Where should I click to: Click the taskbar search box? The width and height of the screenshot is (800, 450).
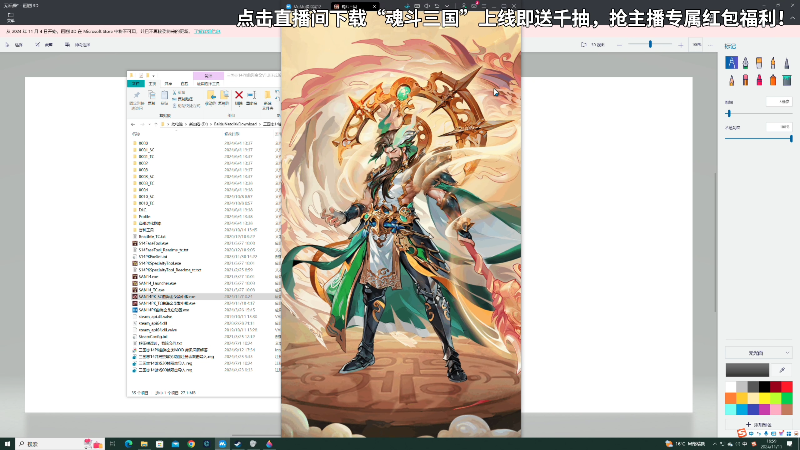pyautogui.click(x=60, y=444)
